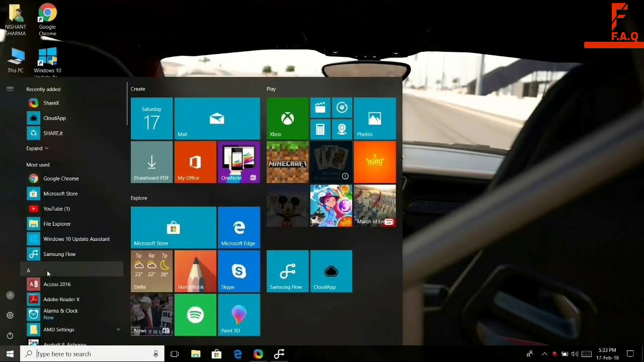Screen dimensions: 644x362
Task: Open the Groove Music small tile
Action: pyautogui.click(x=342, y=108)
